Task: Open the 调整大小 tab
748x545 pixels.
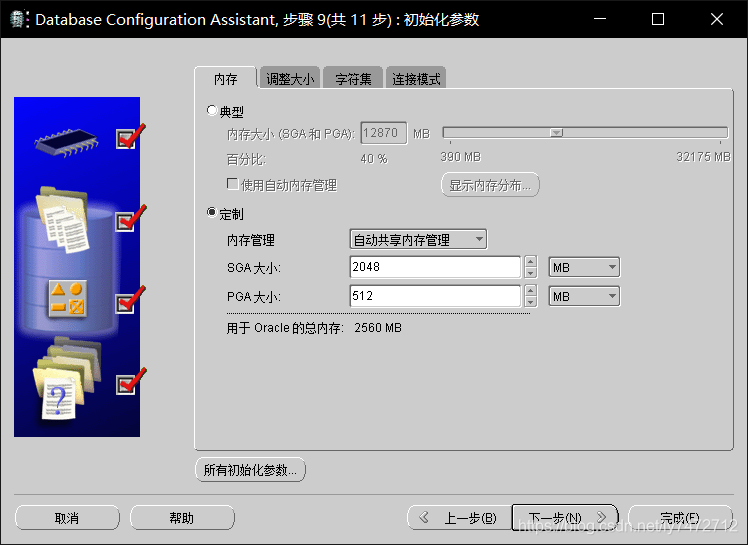Action: (x=290, y=78)
